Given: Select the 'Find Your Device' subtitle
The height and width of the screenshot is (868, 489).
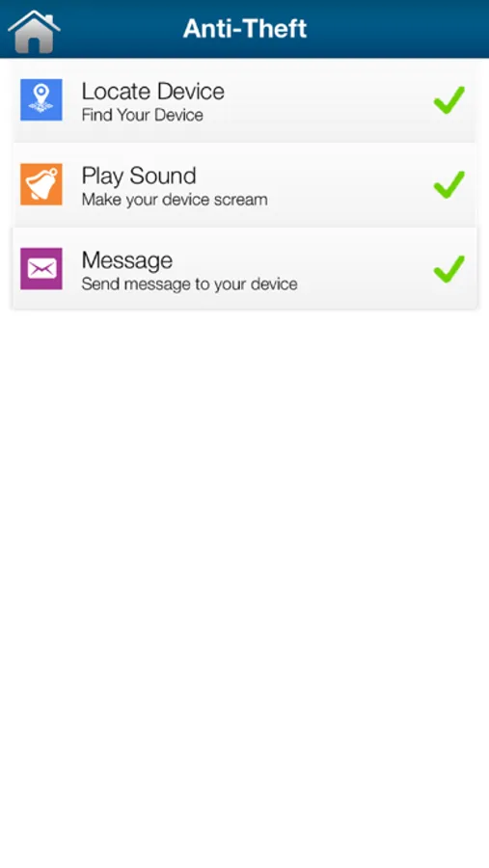Looking at the screenshot, I should click(143, 115).
